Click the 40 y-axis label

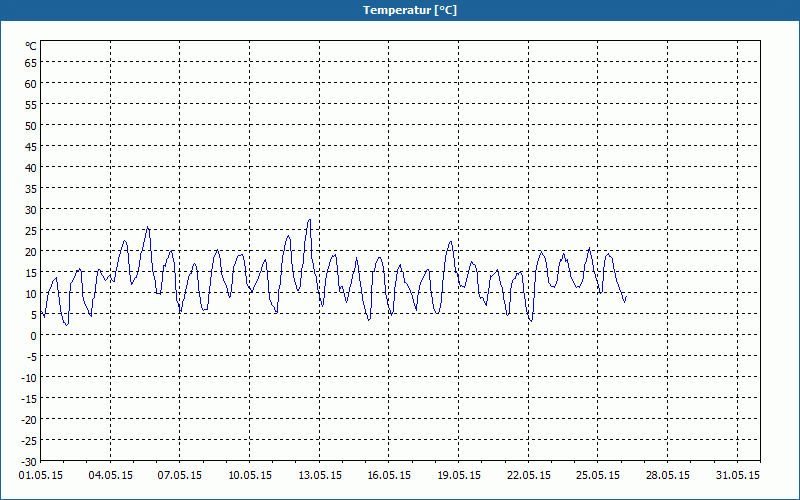[x=31, y=168]
